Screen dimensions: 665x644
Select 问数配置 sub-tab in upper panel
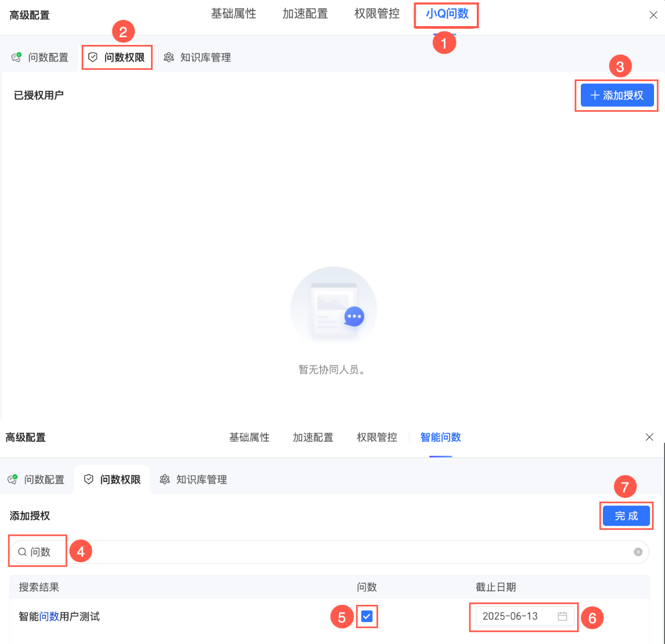(40, 57)
